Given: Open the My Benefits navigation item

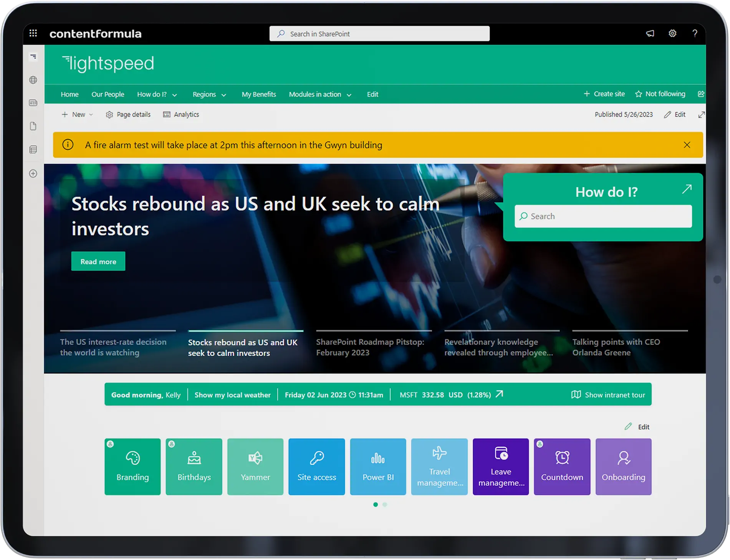Looking at the screenshot, I should [x=258, y=94].
